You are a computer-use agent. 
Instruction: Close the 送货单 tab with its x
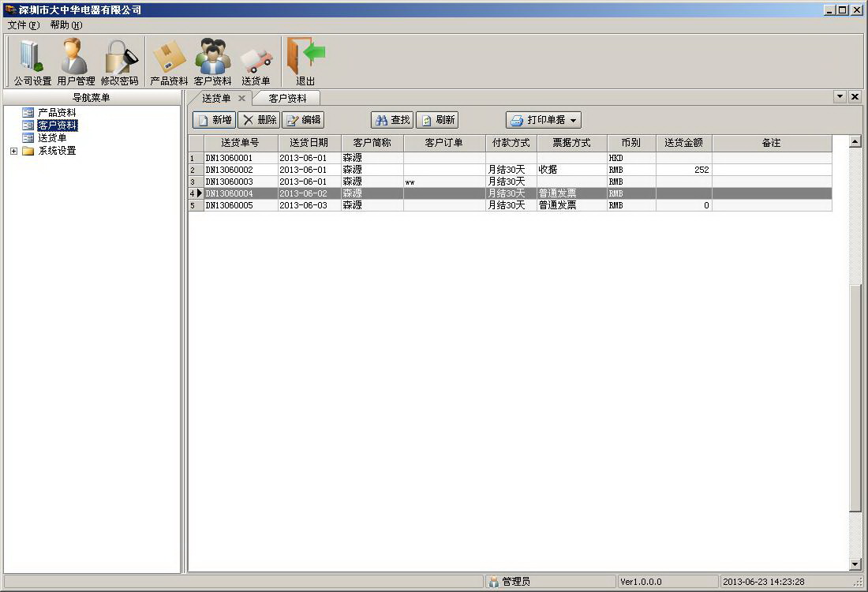click(x=242, y=98)
